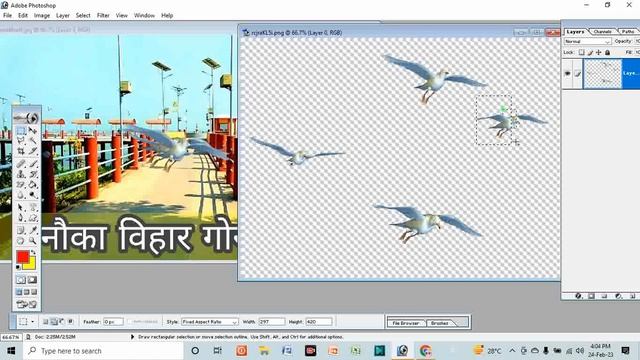
Task: Select the Magic Wand tool
Action: 33,141
